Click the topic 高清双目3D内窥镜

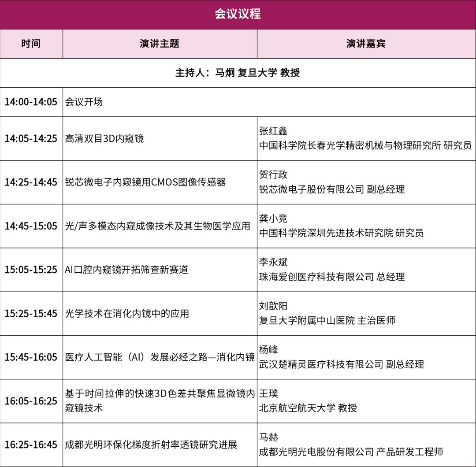(x=104, y=139)
